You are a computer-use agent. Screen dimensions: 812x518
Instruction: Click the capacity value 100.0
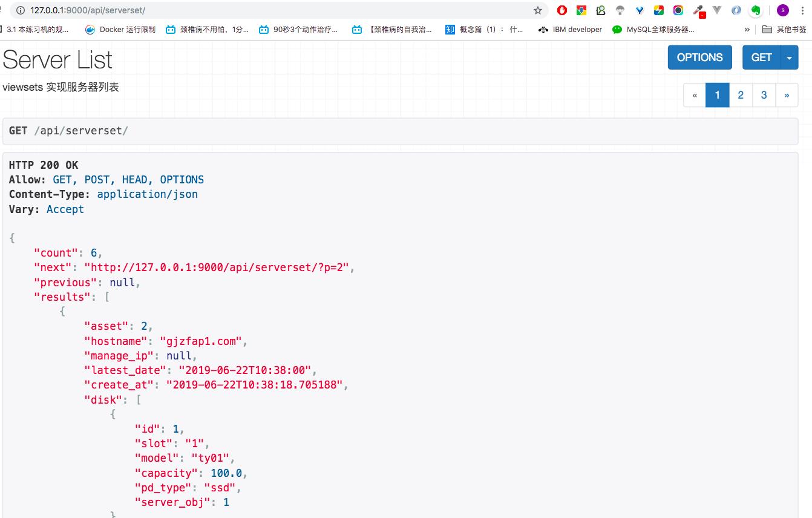[x=226, y=473]
